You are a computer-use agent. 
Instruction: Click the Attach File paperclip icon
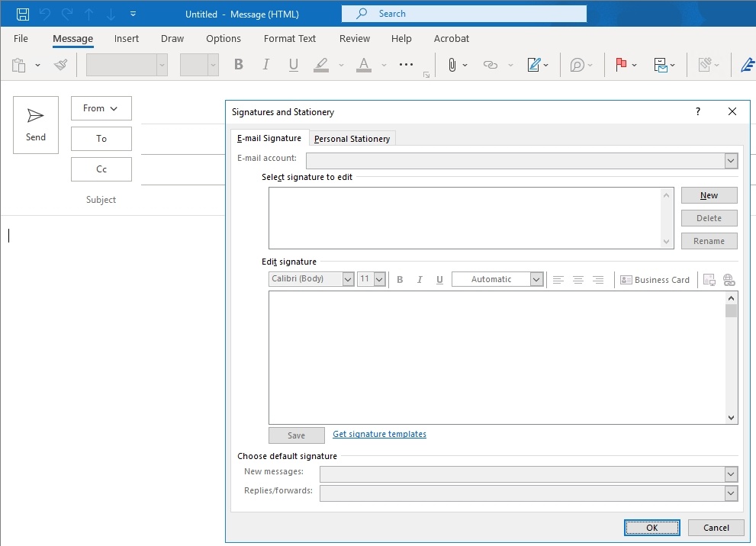click(x=452, y=65)
